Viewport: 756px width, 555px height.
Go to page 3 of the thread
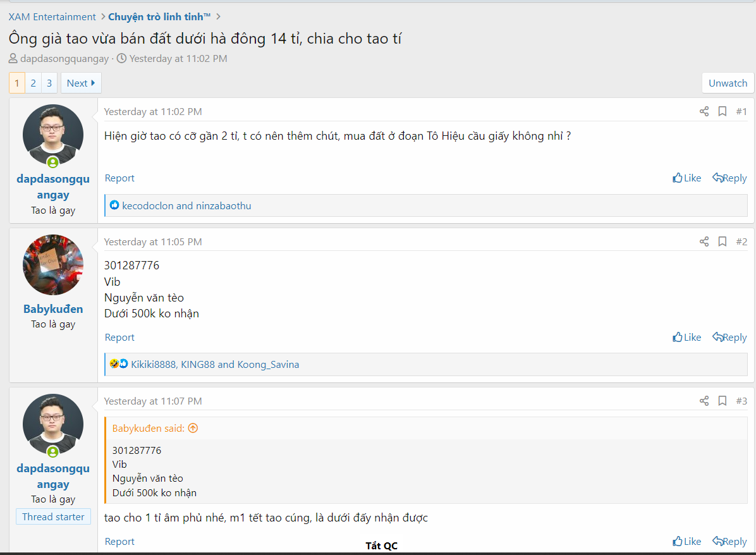point(49,83)
